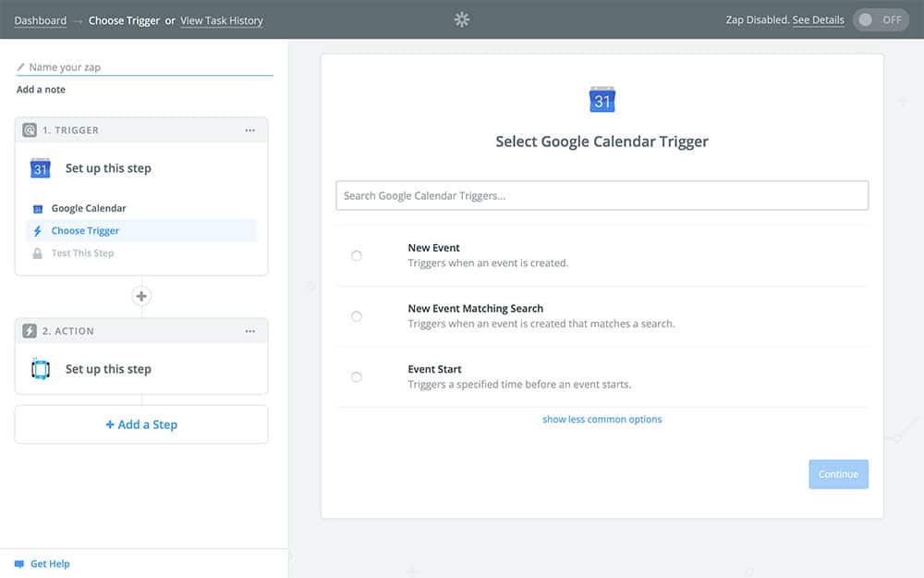The height and width of the screenshot is (578, 924).
Task: Click the Google Calendar icon in Trigger step
Action: [40, 168]
